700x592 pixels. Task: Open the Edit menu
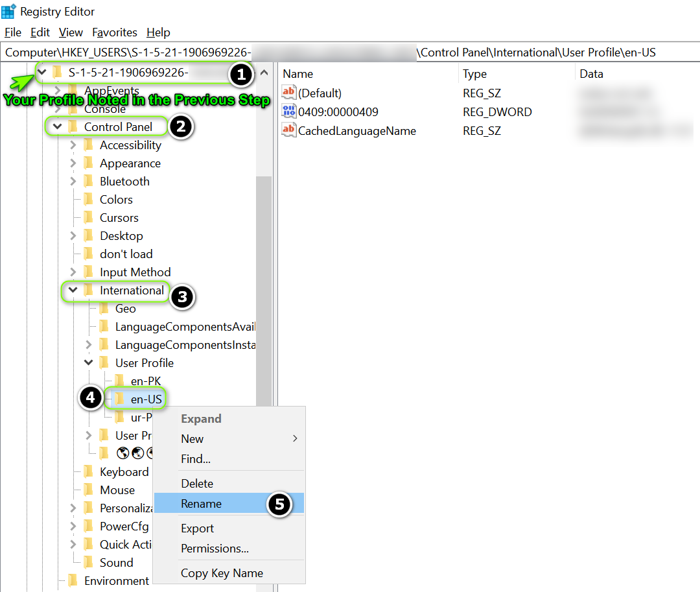pos(40,32)
